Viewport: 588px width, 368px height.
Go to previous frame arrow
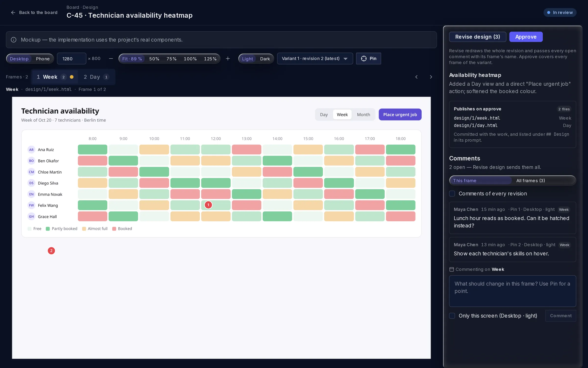[416, 77]
